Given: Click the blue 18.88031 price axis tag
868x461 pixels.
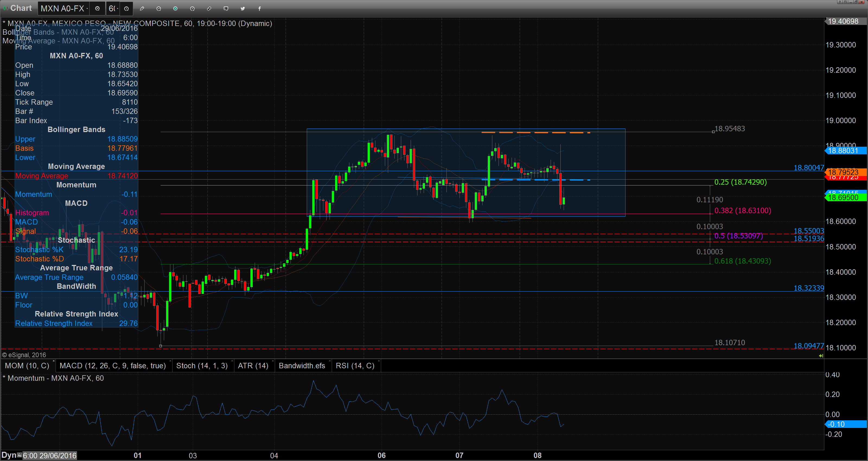Looking at the screenshot, I should point(845,151).
